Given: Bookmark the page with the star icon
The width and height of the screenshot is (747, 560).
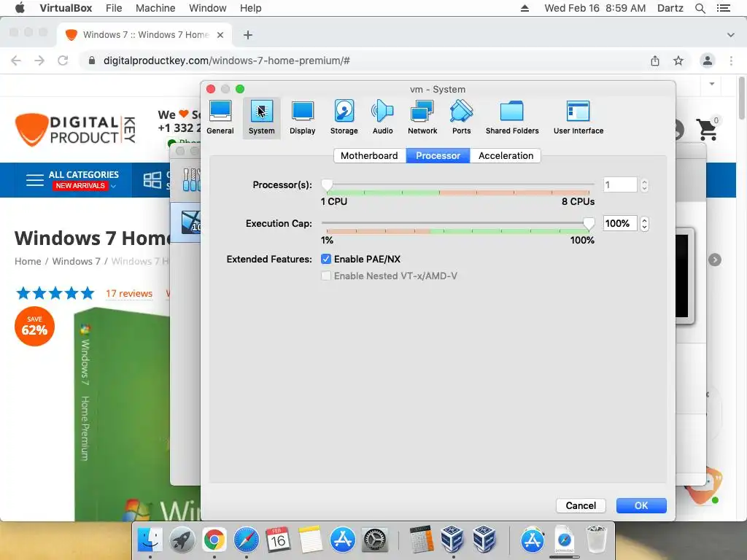Looking at the screenshot, I should coord(678,61).
